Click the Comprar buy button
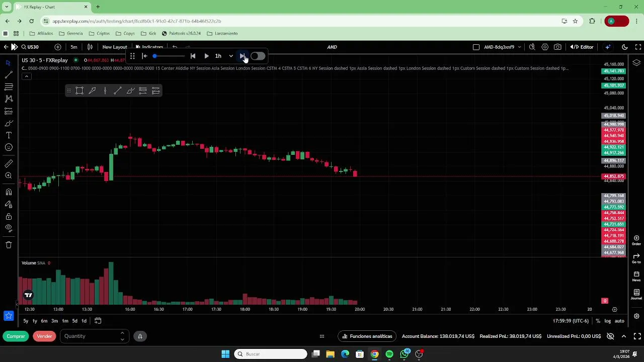Image resolution: width=644 pixels, height=362 pixels. point(16,336)
